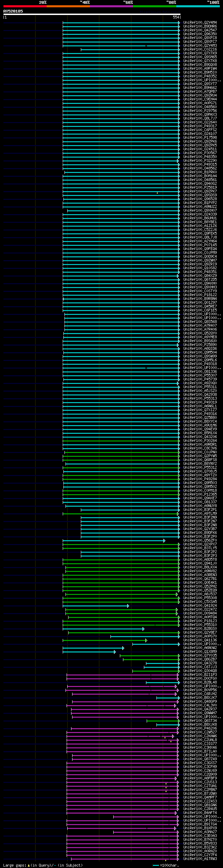223x868 pixels.
Task: Click the green ~80% identity legend segment
Action: (x=154, y=6)
